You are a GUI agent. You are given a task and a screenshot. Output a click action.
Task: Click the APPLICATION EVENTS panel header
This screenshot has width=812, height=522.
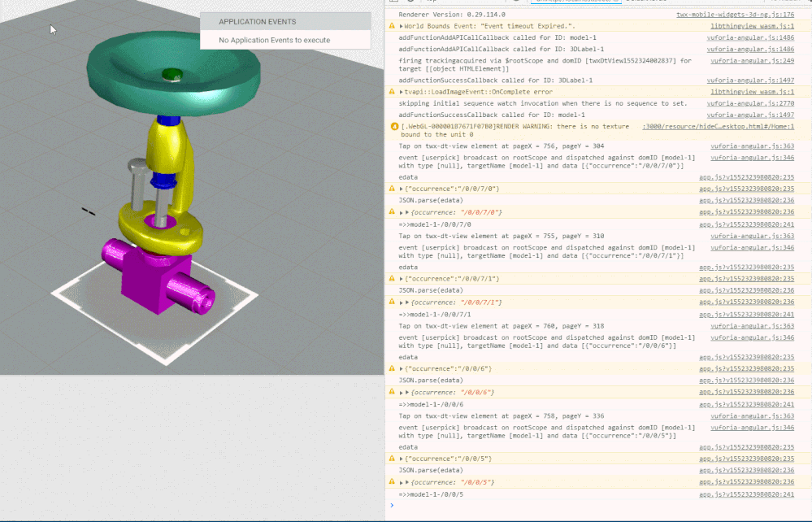tap(285, 22)
